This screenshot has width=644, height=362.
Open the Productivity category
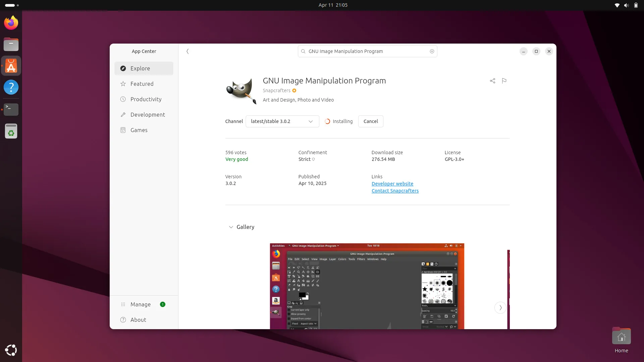[144, 99]
